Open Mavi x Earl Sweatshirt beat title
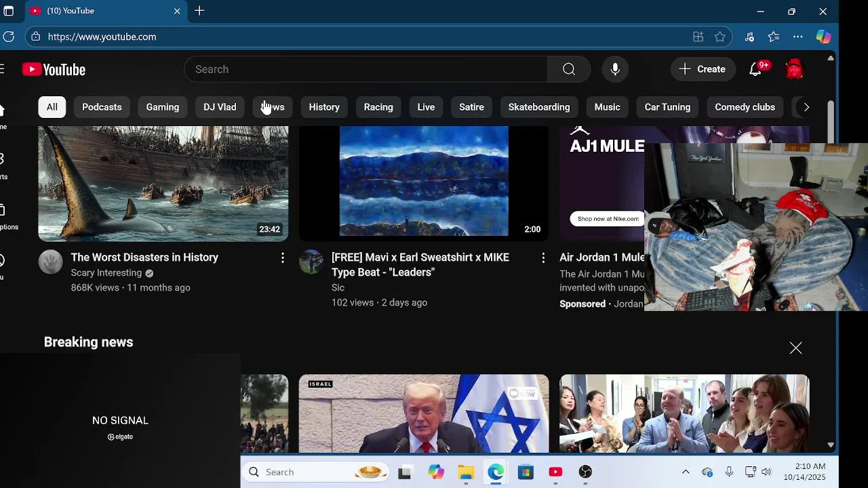 pos(420,265)
